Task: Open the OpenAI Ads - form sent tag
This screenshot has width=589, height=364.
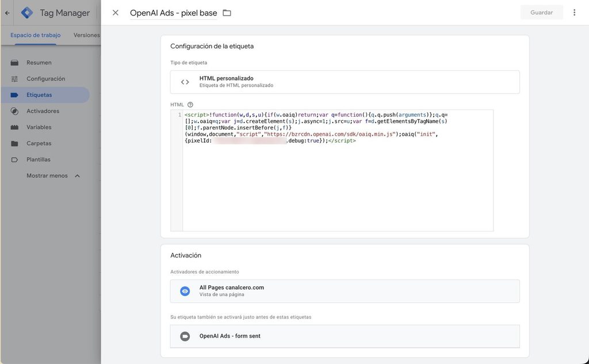Action: (x=345, y=336)
